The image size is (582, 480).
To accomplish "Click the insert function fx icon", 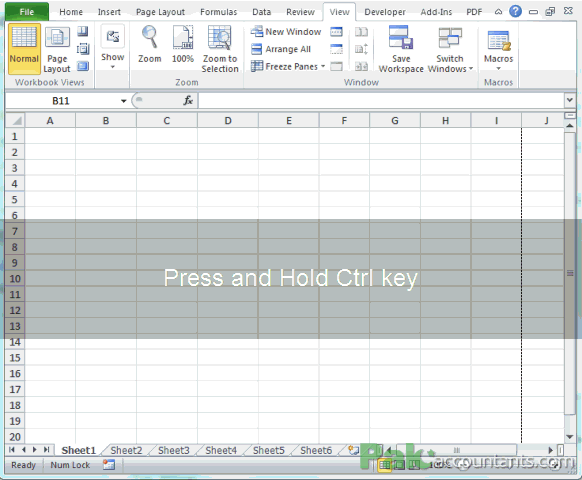I will click(x=188, y=100).
